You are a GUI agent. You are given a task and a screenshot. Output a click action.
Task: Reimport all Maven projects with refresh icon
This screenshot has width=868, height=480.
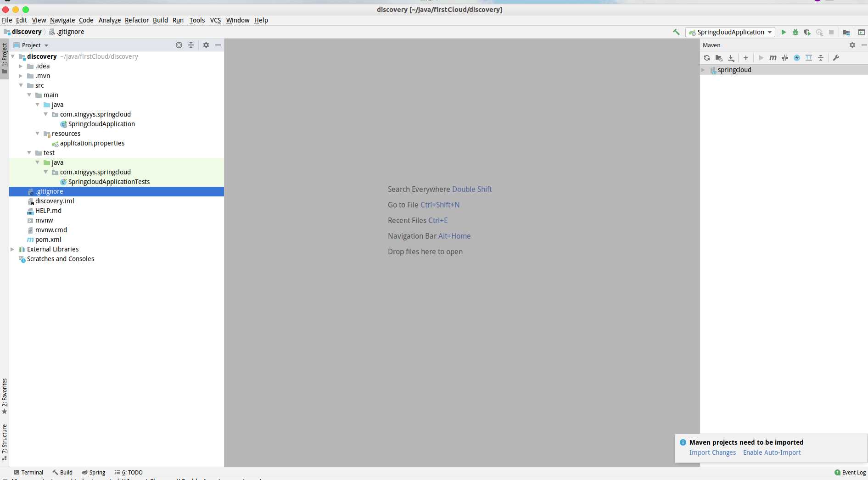click(x=707, y=58)
